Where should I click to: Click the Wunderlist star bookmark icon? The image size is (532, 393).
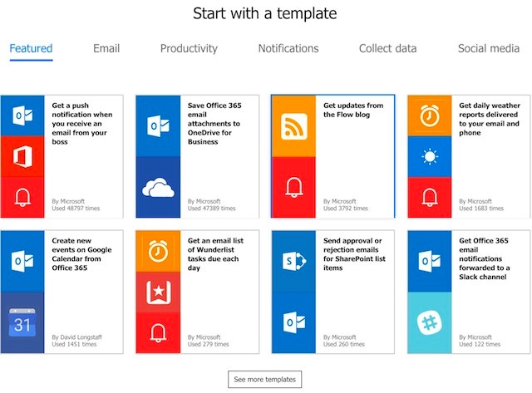click(x=158, y=292)
